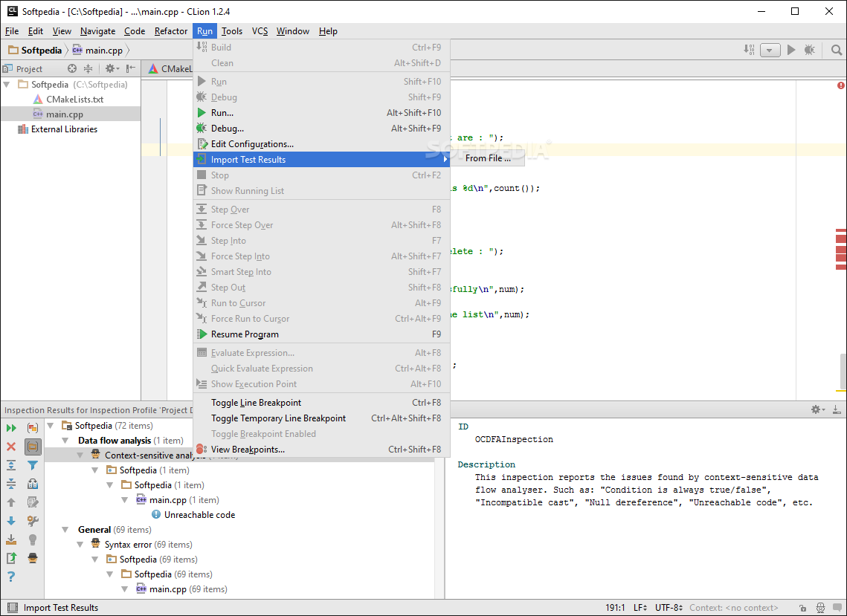Collapse main.cpp (69 items) node arrow
The image size is (847, 616).
coord(125,589)
